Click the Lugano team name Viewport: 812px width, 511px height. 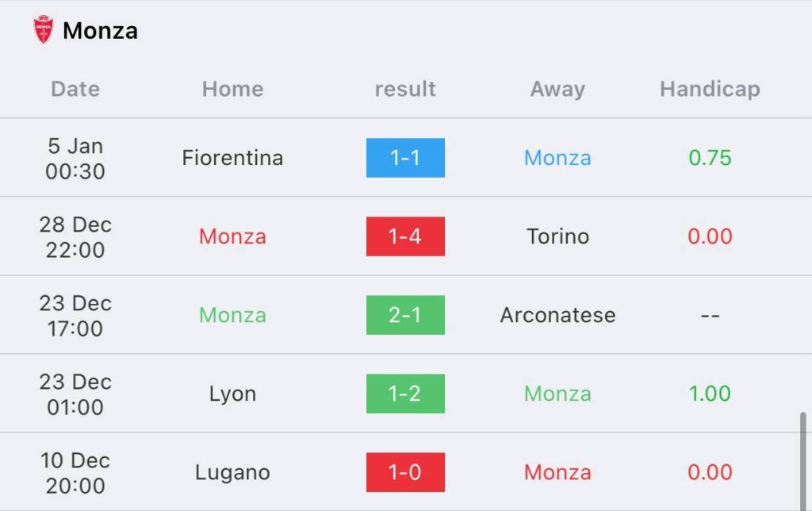(x=232, y=472)
